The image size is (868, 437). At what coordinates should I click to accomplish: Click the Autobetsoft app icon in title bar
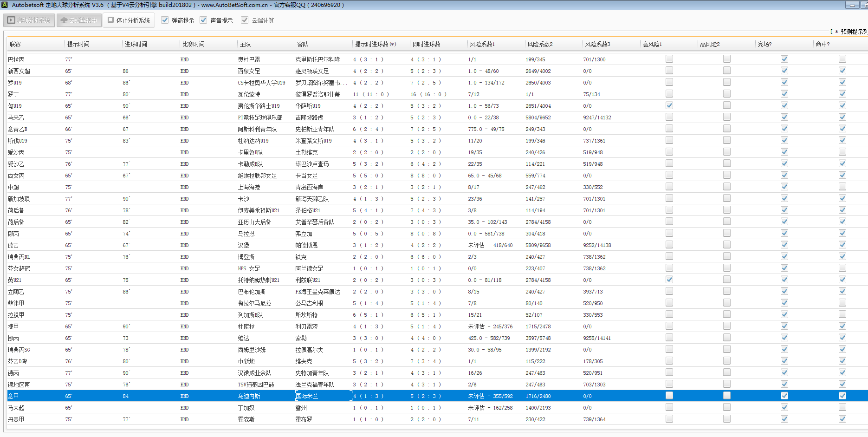(4, 5)
